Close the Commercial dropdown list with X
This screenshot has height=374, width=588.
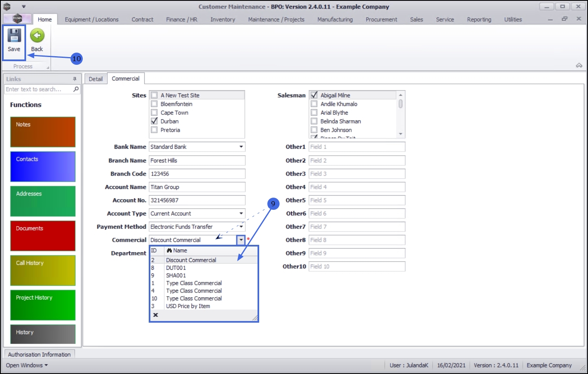pyautogui.click(x=155, y=315)
